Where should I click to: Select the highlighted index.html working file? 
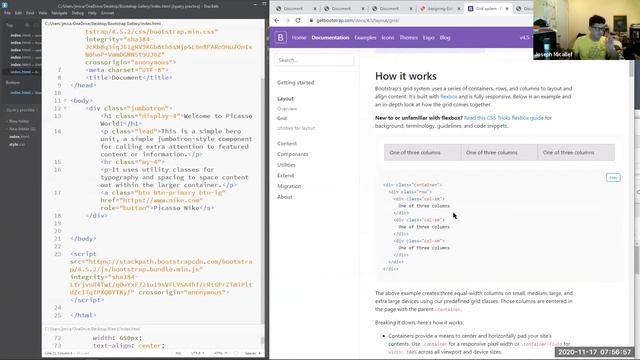(21, 72)
